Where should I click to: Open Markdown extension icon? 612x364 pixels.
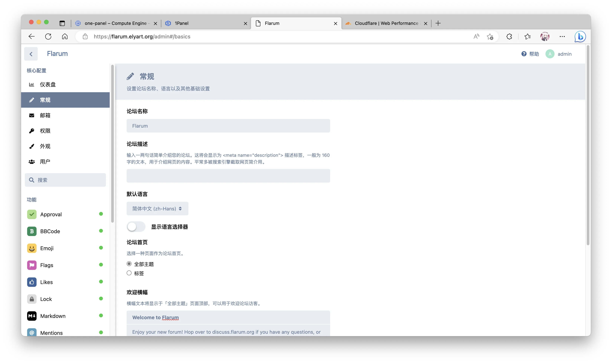pyautogui.click(x=32, y=316)
